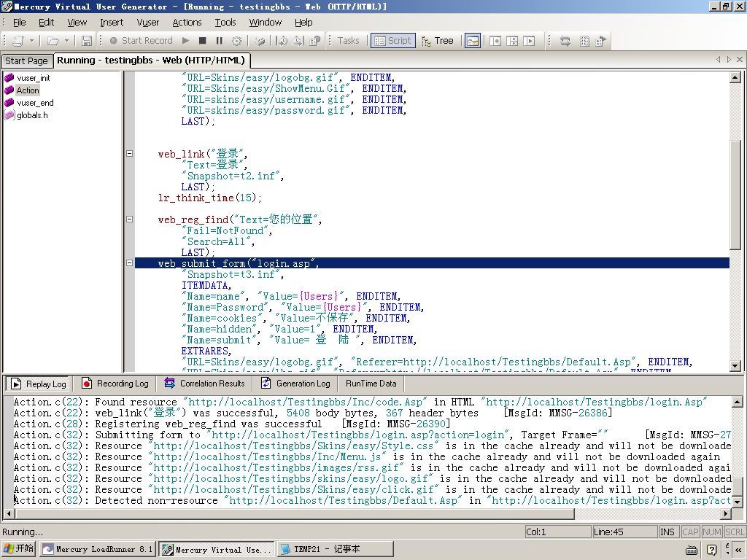Screen dimensions: 747x560
Task: Open the Actions menu
Action: tap(187, 23)
